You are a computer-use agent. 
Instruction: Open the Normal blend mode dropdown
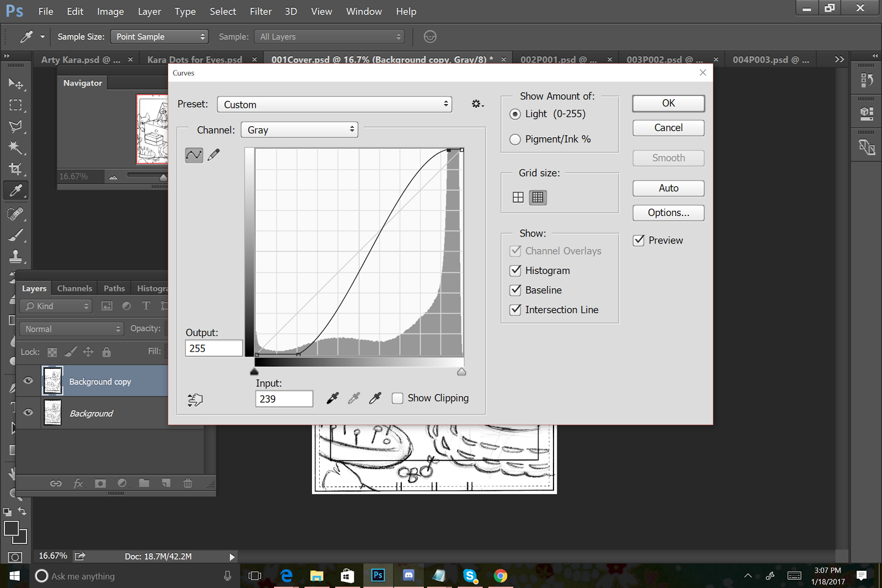[x=71, y=329]
